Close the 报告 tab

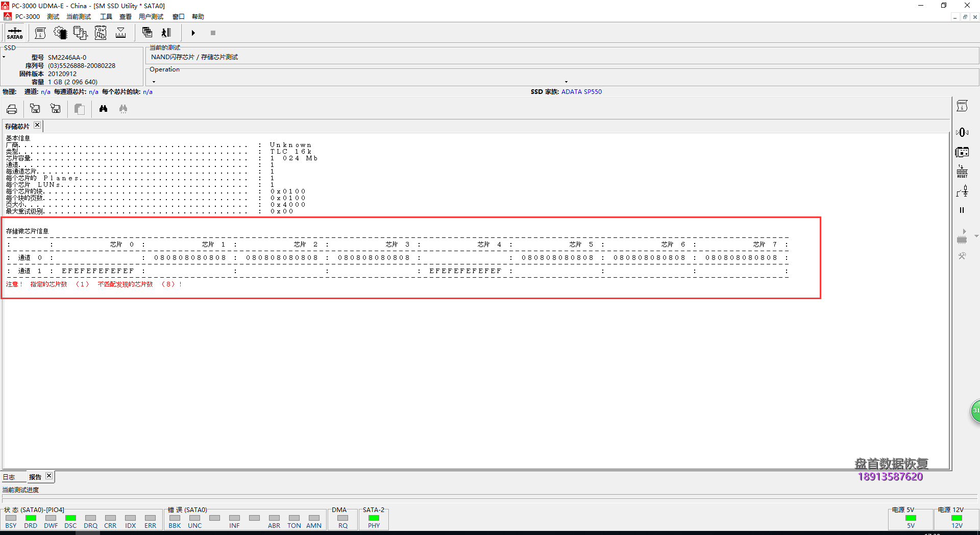coord(49,476)
